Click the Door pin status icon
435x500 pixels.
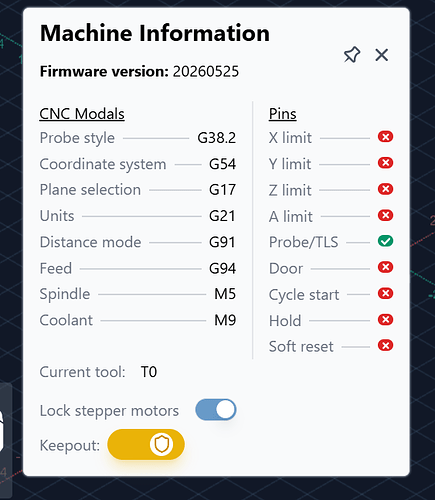point(385,267)
